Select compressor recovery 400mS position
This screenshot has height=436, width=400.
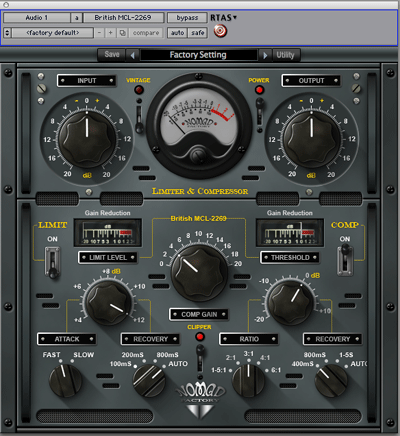coord(303,364)
